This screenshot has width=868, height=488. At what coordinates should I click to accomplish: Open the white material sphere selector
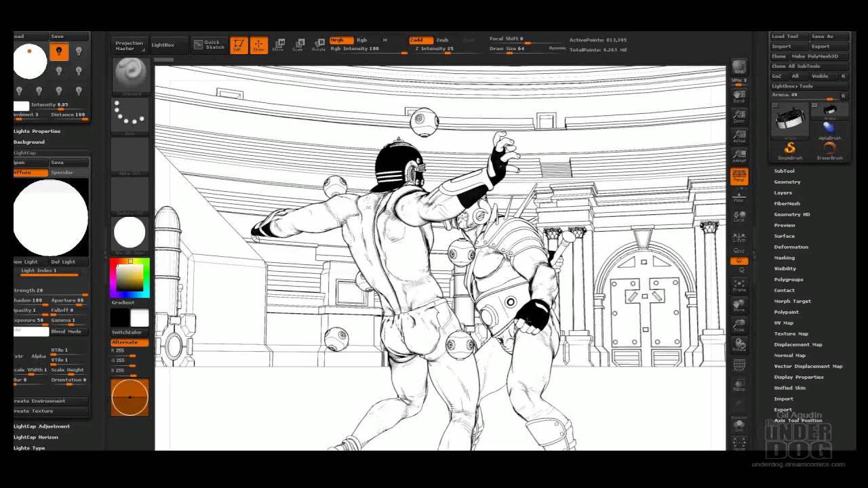point(130,232)
